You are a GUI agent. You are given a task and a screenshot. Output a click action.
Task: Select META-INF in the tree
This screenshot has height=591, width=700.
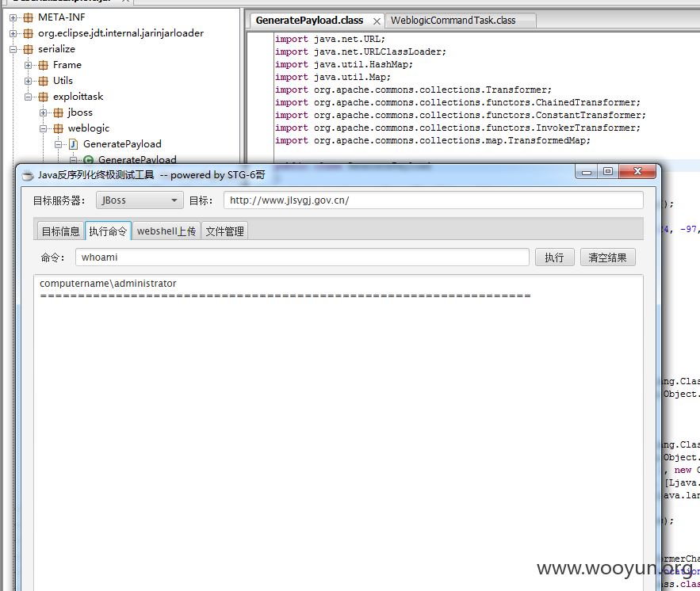click(62, 17)
